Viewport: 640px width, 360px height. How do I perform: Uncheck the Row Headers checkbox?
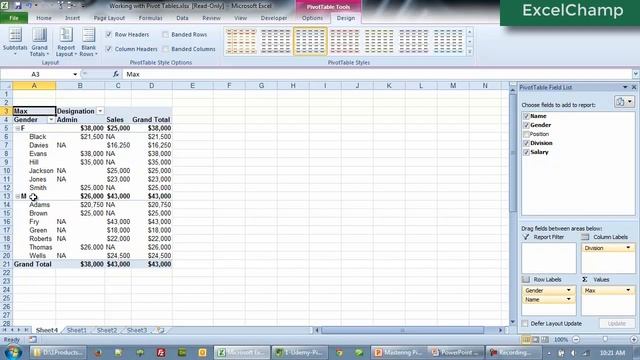tap(109, 35)
